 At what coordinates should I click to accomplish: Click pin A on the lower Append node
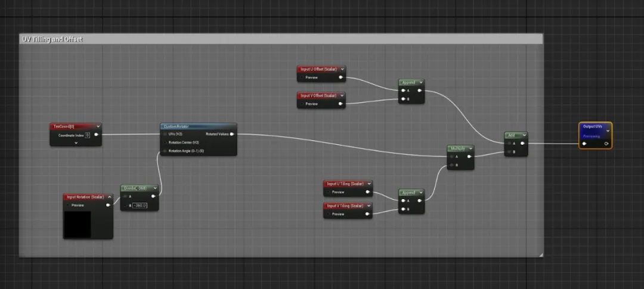(x=403, y=201)
